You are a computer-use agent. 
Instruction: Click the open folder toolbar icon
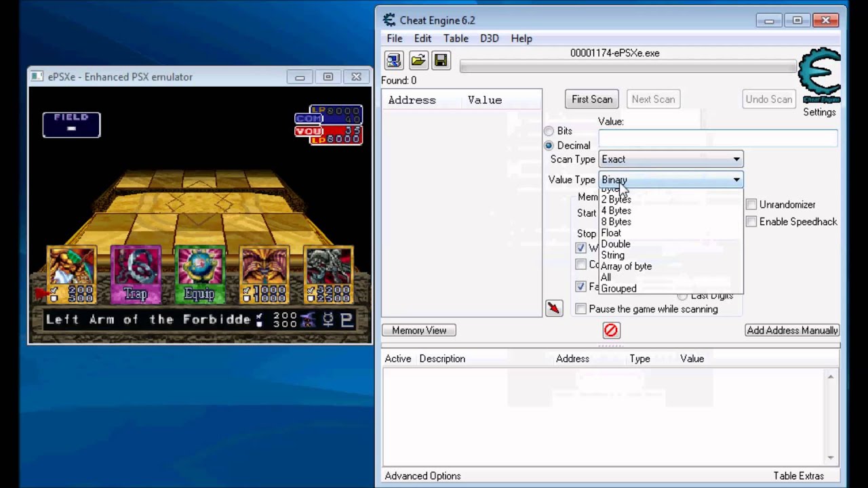[x=418, y=60]
